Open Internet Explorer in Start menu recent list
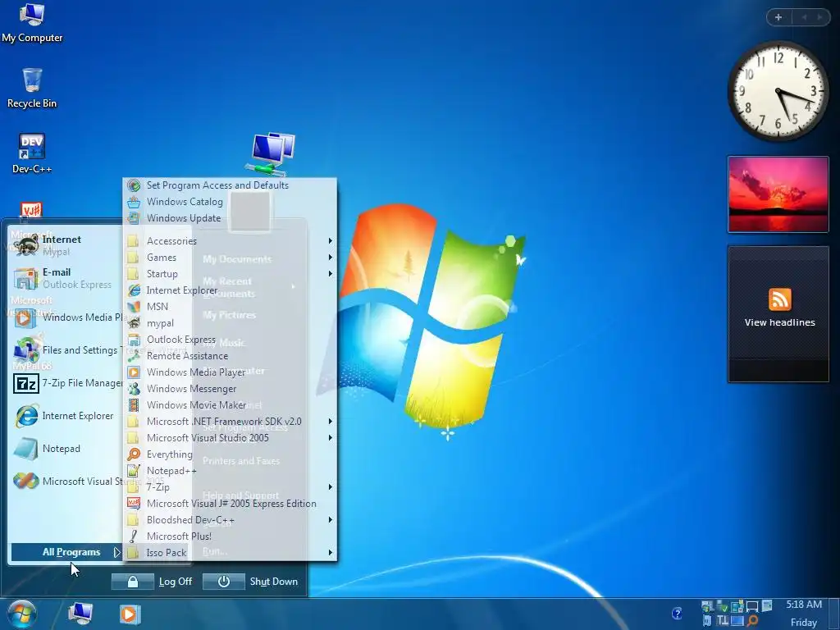 coord(66,416)
